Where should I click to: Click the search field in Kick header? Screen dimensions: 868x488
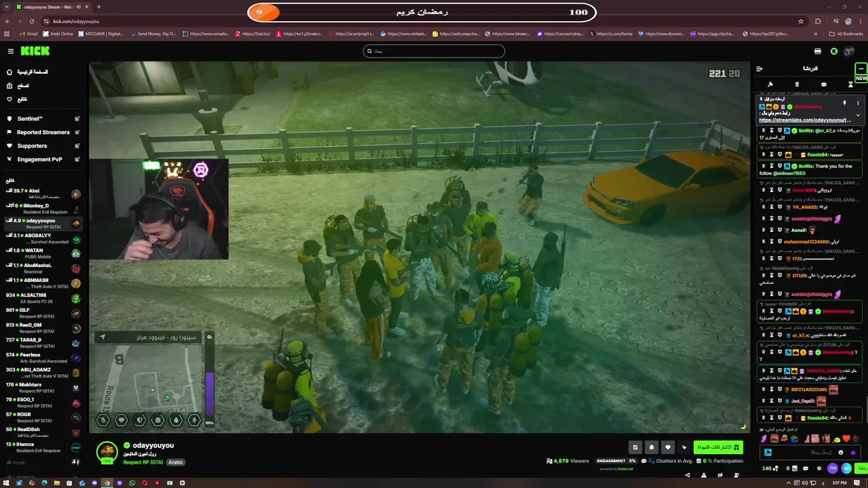tap(434, 51)
